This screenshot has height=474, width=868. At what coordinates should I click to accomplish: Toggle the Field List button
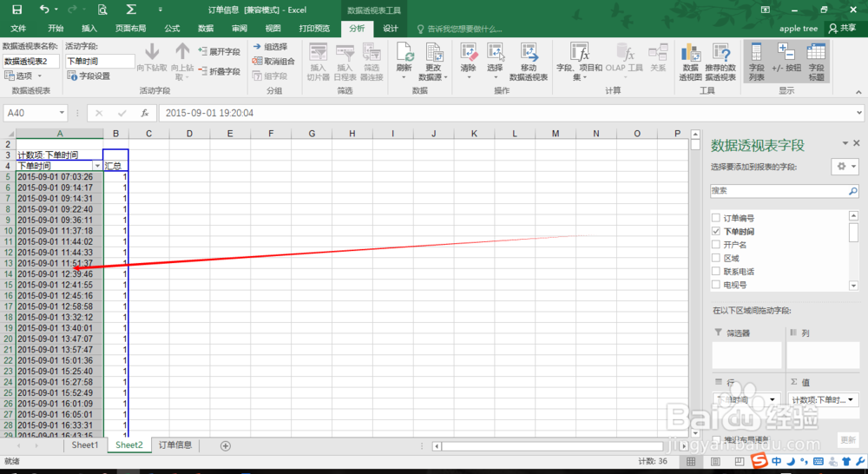(x=756, y=62)
